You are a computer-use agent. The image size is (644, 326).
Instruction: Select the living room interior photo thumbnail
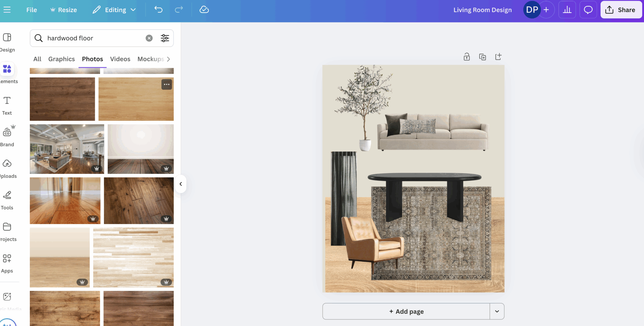[67, 149]
